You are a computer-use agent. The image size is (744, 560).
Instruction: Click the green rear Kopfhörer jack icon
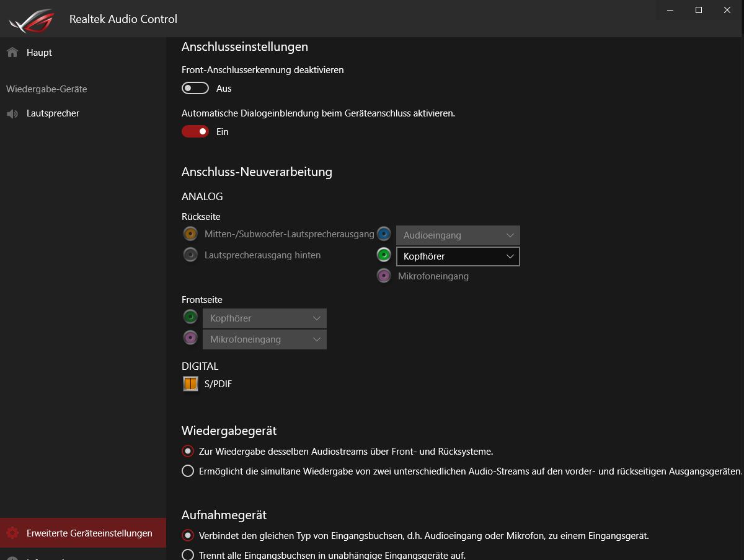point(384,255)
